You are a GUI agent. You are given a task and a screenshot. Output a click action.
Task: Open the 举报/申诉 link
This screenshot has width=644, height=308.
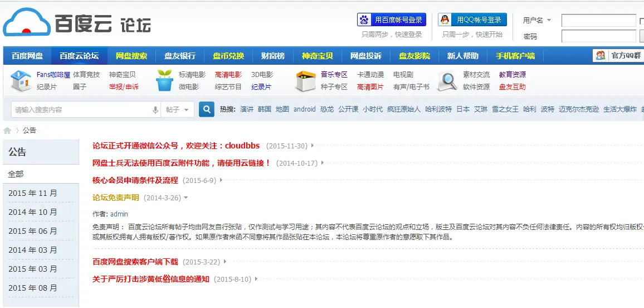(x=124, y=87)
